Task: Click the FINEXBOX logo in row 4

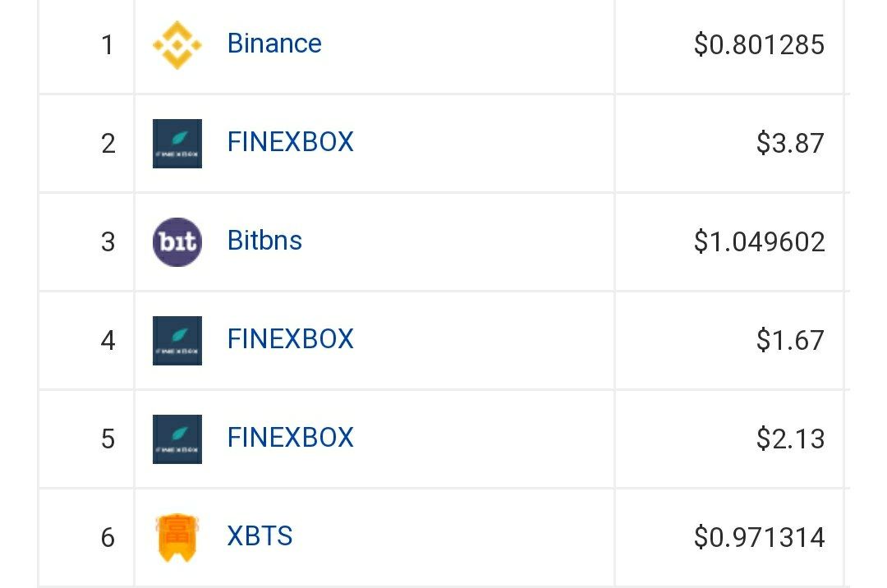Action: pyautogui.click(x=177, y=340)
